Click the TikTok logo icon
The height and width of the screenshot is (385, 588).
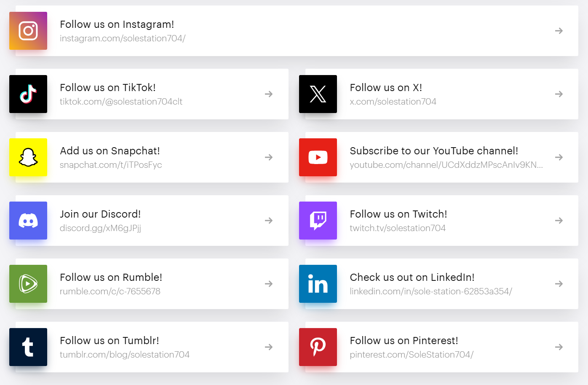[28, 94]
